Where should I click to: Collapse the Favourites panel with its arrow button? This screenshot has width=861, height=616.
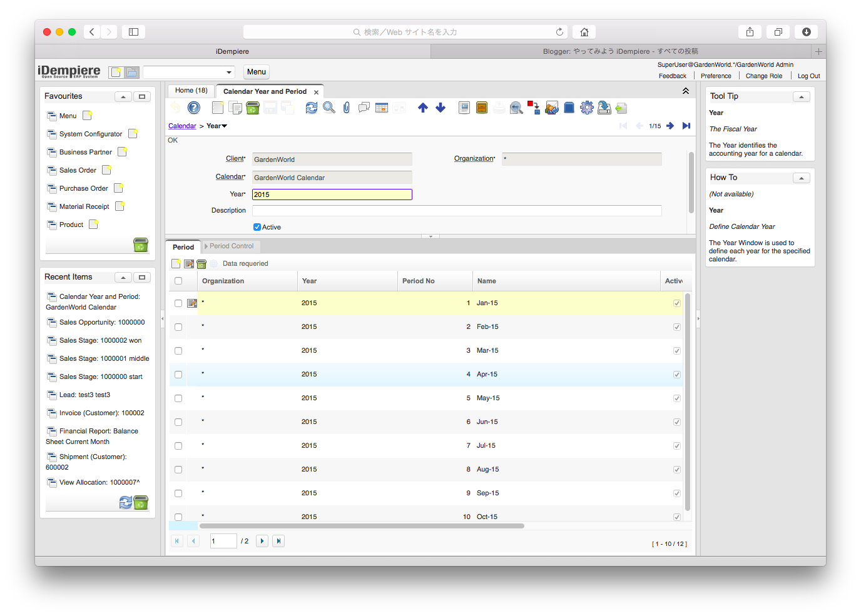[x=123, y=96]
